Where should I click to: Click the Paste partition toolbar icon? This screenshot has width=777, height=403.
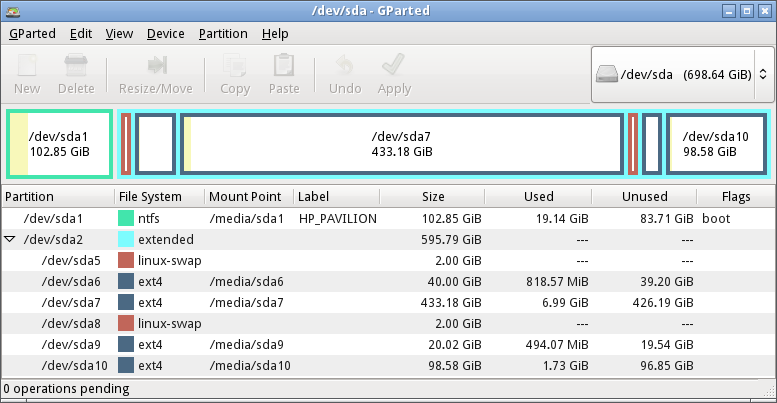point(284,65)
